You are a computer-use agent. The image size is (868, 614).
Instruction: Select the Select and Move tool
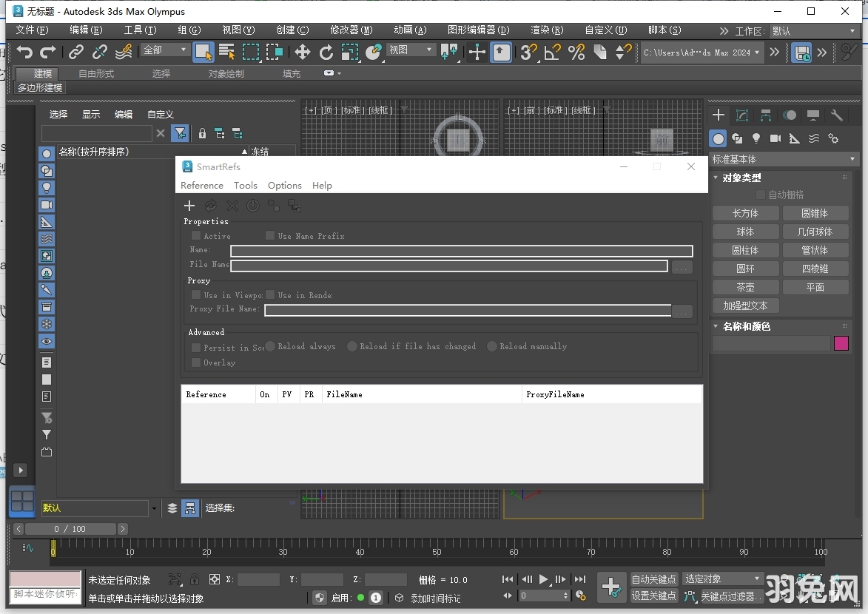pos(301,52)
